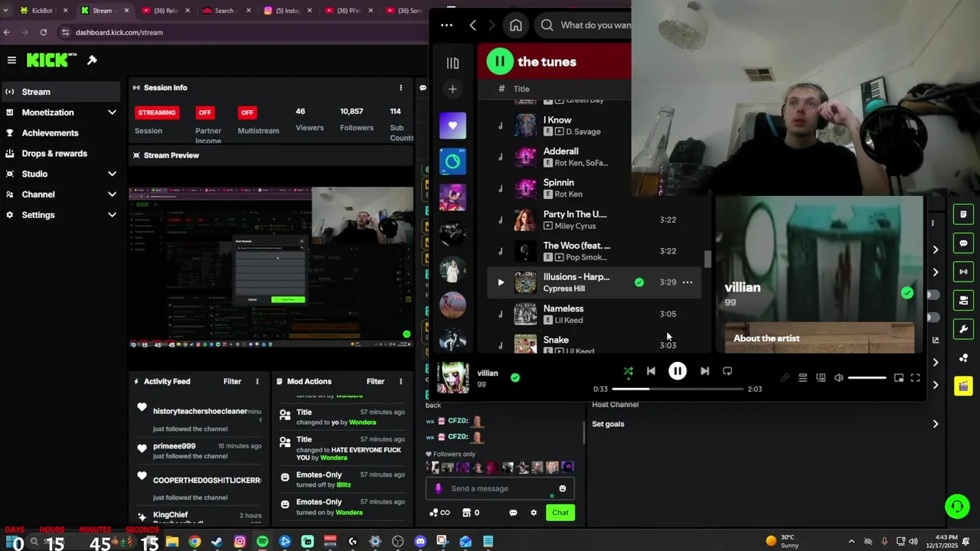Open Spotify Home icon
Image resolution: width=980 pixels, height=551 pixels.
516,25
